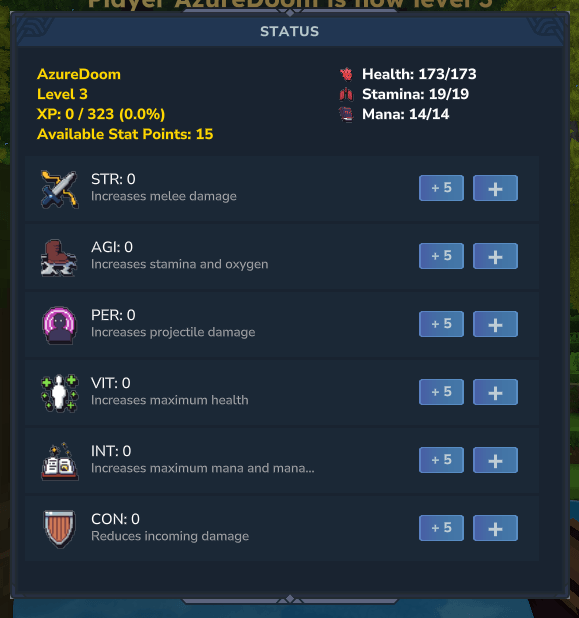Click the crossed sword STR icon
This screenshot has width=579, height=618.
[60, 189]
